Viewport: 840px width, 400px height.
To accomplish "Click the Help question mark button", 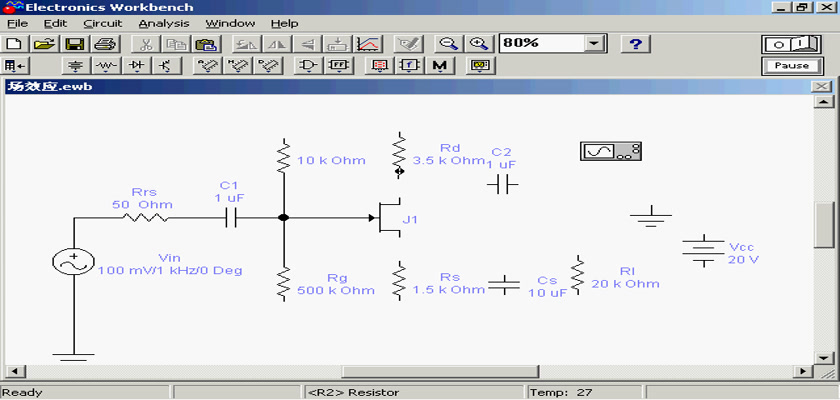I will pos(635,44).
